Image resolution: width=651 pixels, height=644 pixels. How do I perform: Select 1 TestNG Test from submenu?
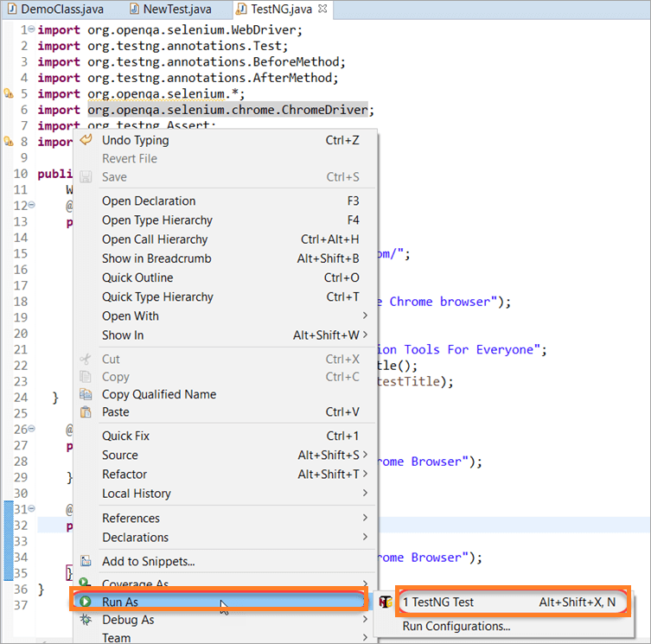(438, 602)
